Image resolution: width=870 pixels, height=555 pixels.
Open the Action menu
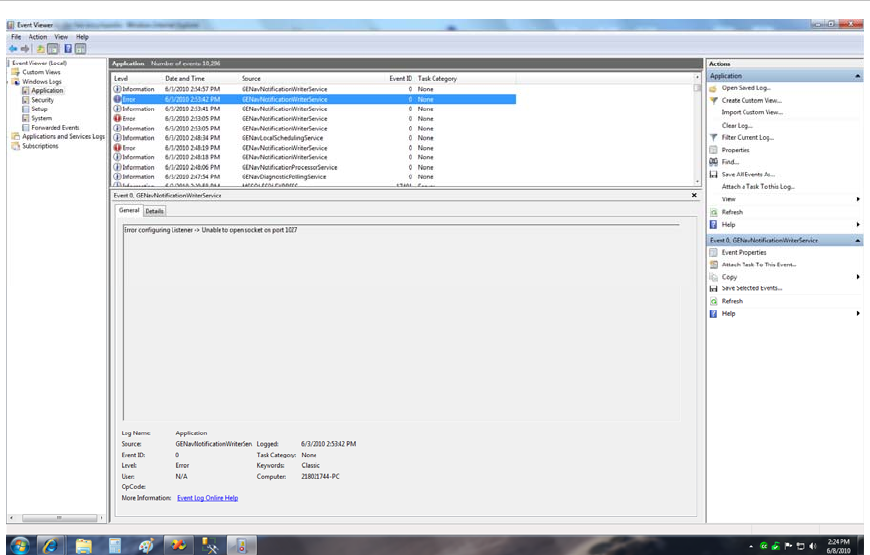(38, 37)
